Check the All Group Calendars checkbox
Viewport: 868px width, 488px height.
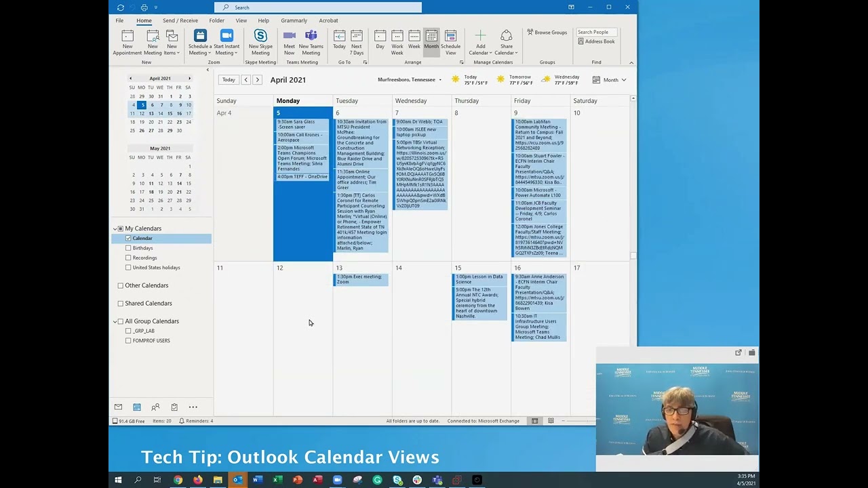(x=121, y=321)
